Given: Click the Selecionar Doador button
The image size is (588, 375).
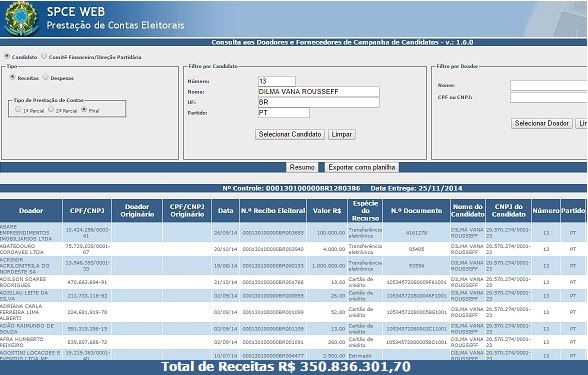Looking at the screenshot, I should click(x=542, y=123).
